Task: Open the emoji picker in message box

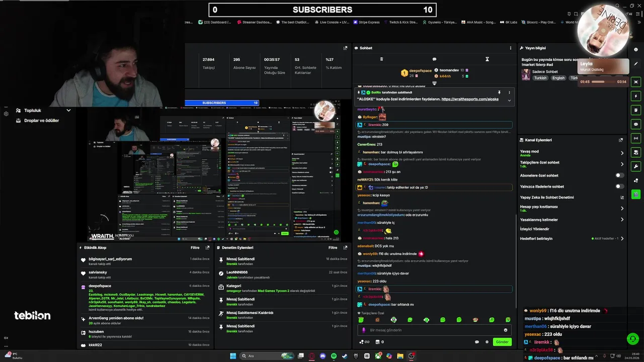Action: 506,330
